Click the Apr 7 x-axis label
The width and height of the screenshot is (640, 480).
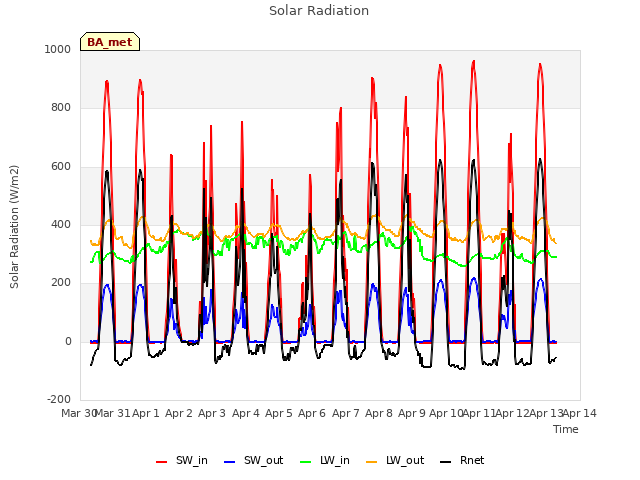(x=346, y=413)
